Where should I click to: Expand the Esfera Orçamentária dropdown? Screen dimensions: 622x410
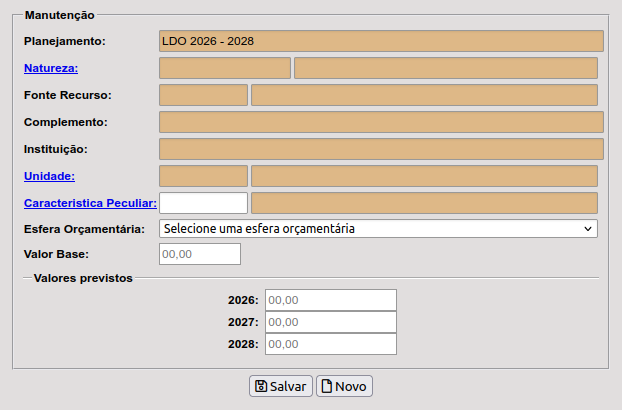click(x=378, y=228)
